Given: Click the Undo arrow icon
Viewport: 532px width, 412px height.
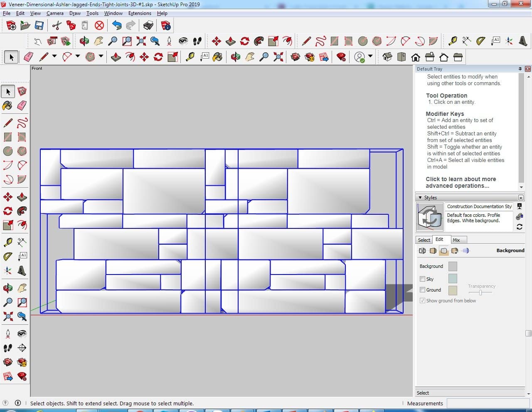Looking at the screenshot, I should tap(117, 26).
